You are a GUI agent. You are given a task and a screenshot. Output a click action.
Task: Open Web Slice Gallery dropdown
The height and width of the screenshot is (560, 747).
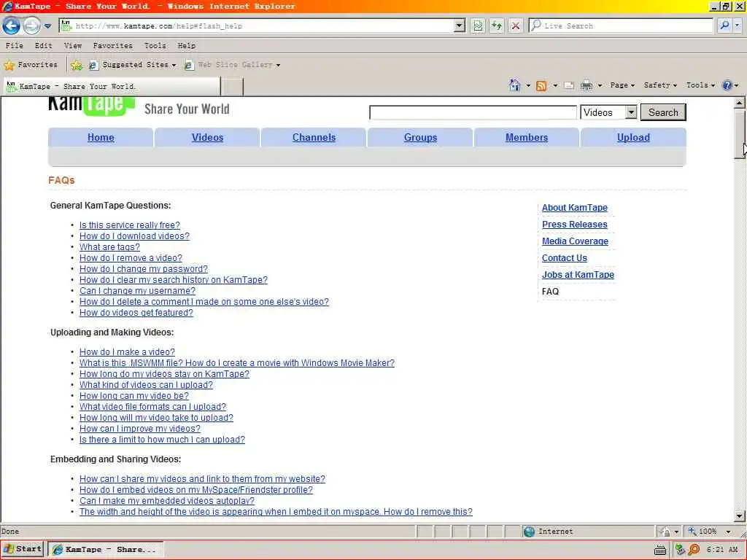point(233,65)
